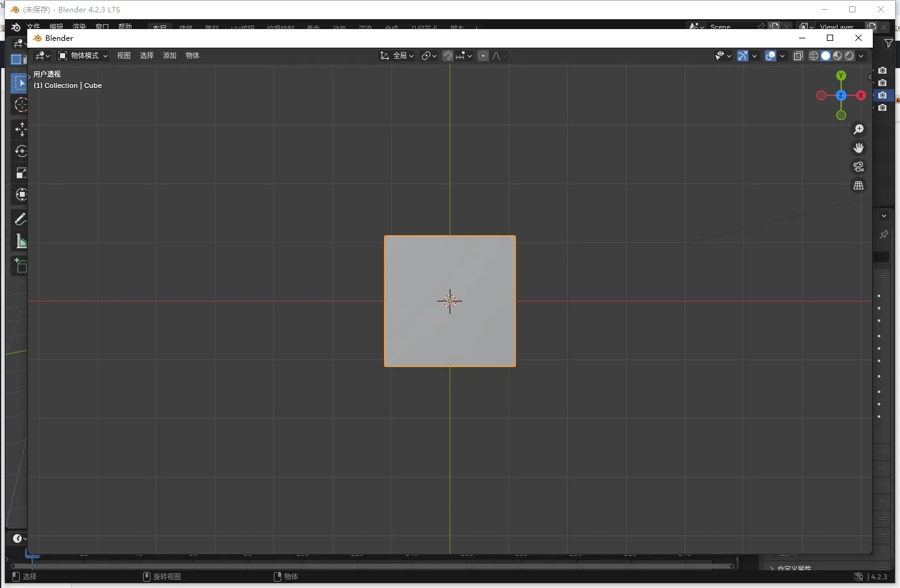Expand the properties panel chevron at right edge
Viewport: 900px width, 588px height.
pos(884,215)
